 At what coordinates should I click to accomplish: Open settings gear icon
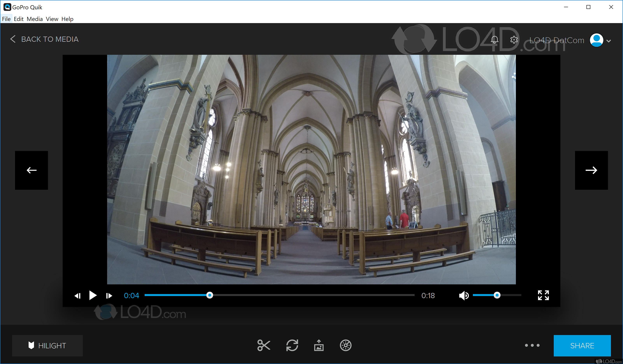click(x=514, y=40)
